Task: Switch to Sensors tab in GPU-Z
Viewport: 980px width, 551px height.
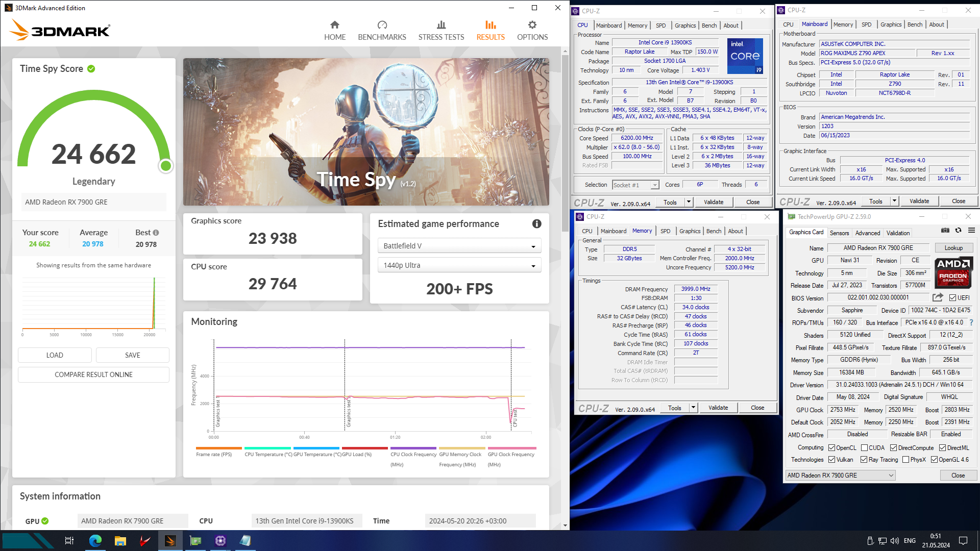Action: pyautogui.click(x=839, y=233)
